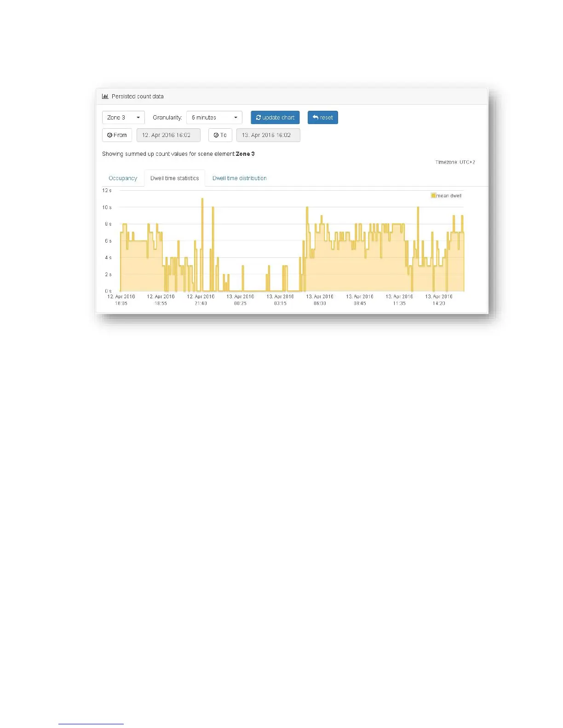Open the Zone 3 dropdown
The image size is (563, 728).
point(123,118)
